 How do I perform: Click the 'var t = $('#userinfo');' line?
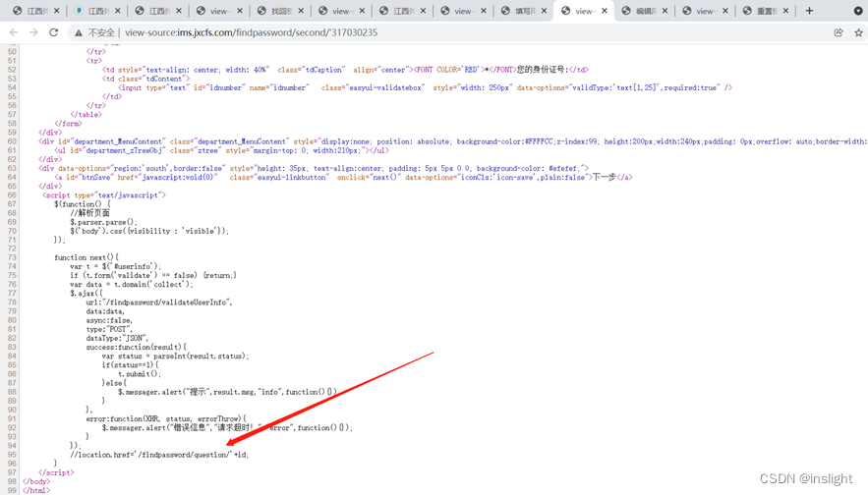pos(116,266)
